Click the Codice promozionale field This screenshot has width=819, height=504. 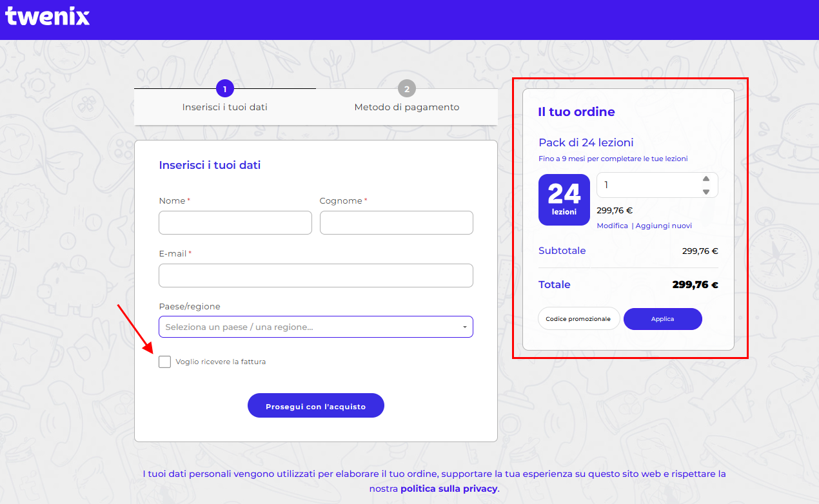578,319
